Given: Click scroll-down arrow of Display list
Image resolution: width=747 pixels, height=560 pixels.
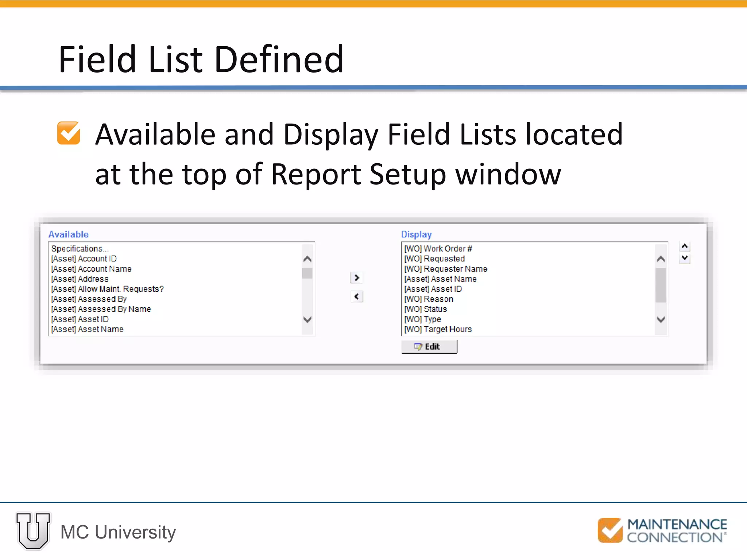Looking at the screenshot, I should tap(661, 319).
